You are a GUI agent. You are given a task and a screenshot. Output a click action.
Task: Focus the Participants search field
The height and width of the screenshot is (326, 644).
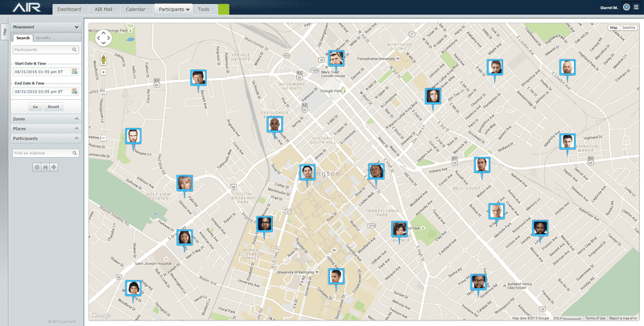(46, 50)
